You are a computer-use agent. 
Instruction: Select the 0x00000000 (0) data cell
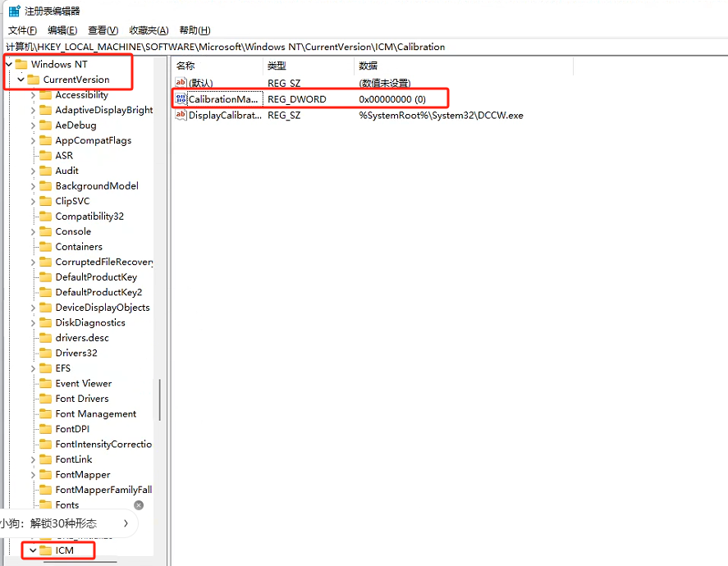(392, 99)
